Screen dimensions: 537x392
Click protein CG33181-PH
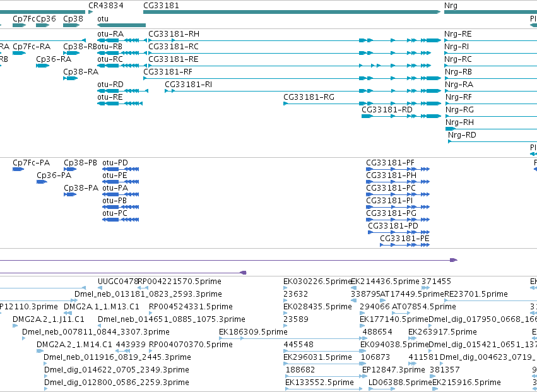pos(391,175)
